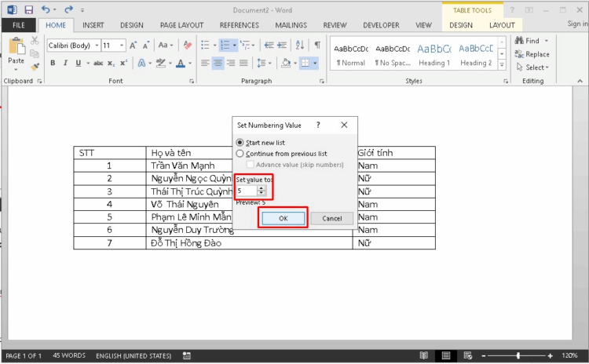Select the Start new list radio button

[241, 143]
